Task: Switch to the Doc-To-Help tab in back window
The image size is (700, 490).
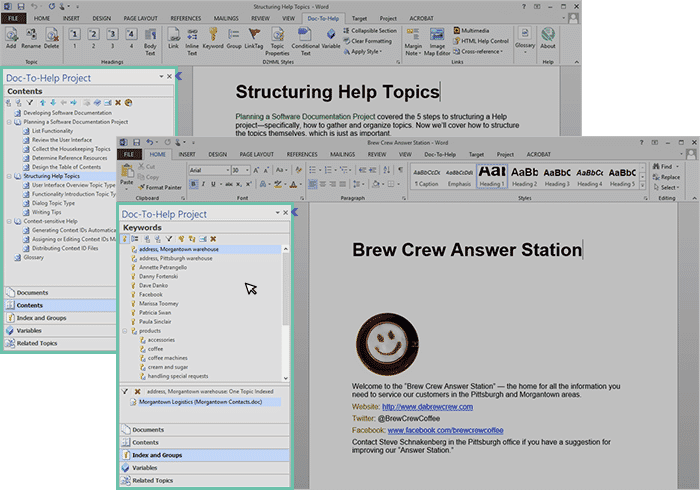Action: coord(323,18)
